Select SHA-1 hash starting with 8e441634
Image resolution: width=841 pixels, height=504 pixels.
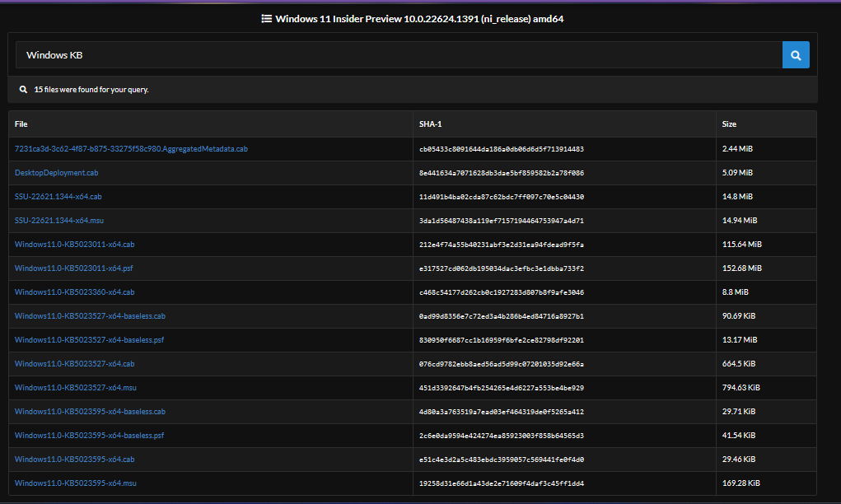point(502,173)
